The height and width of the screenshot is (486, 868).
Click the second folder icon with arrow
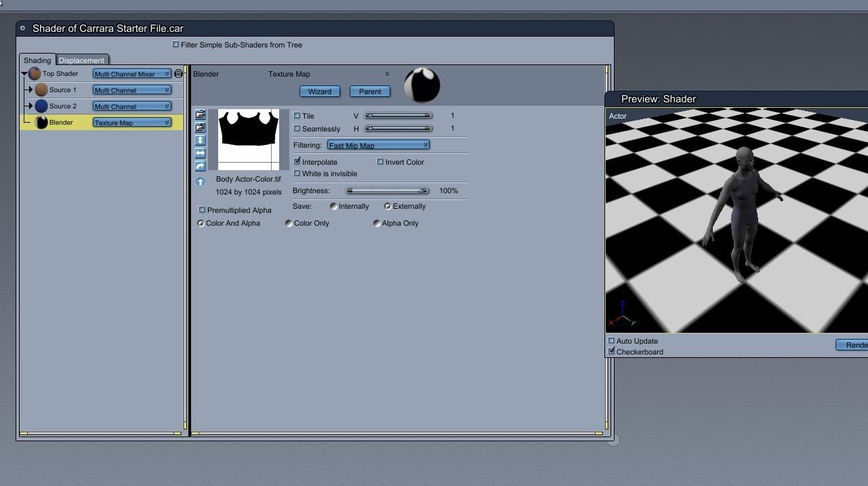[200, 127]
